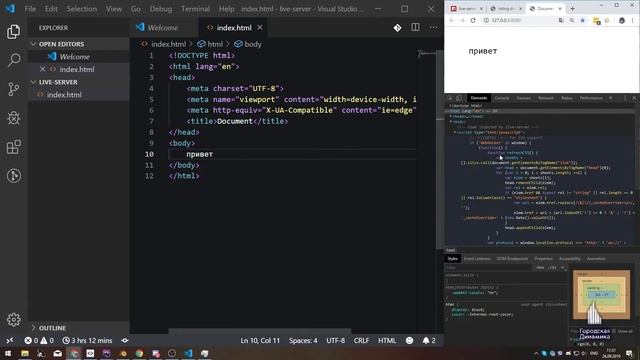Screen dimensions: 640x360
Task: Open the Debug view in activity bar
Action: point(13,118)
